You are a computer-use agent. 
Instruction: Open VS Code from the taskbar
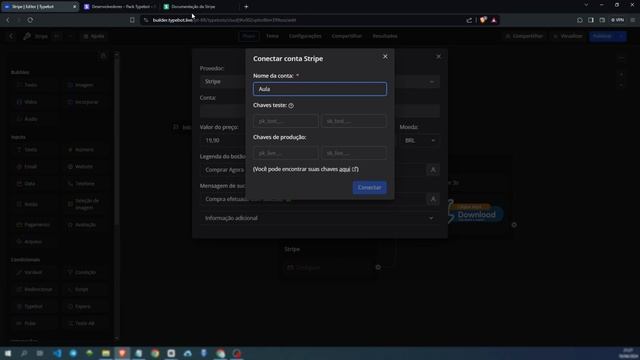point(57,353)
